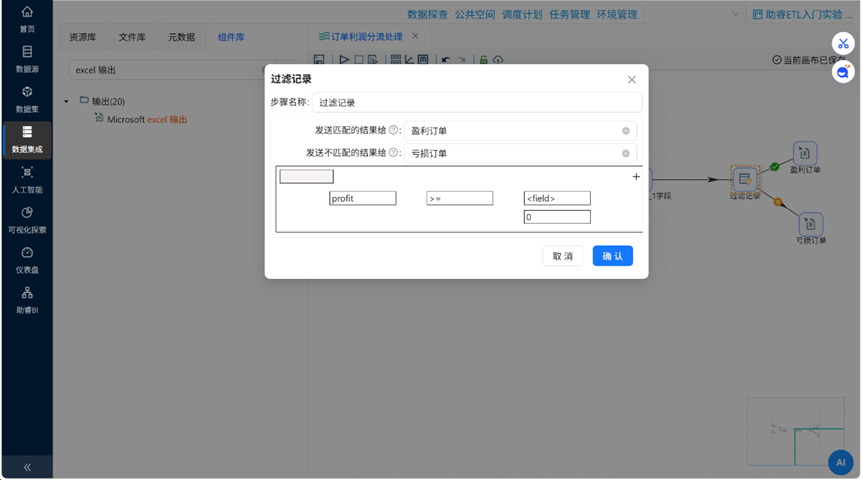Click the orange cross on hop
The width and height of the screenshot is (863, 480).
778,202
